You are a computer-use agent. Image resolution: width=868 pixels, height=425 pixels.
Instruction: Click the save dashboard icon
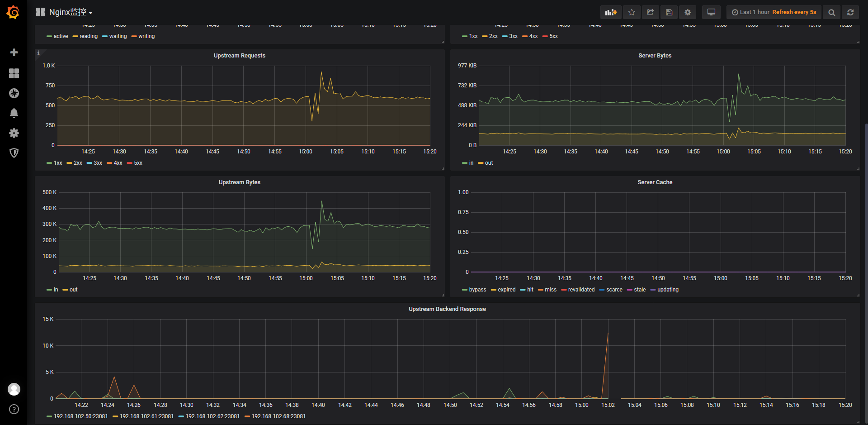669,12
